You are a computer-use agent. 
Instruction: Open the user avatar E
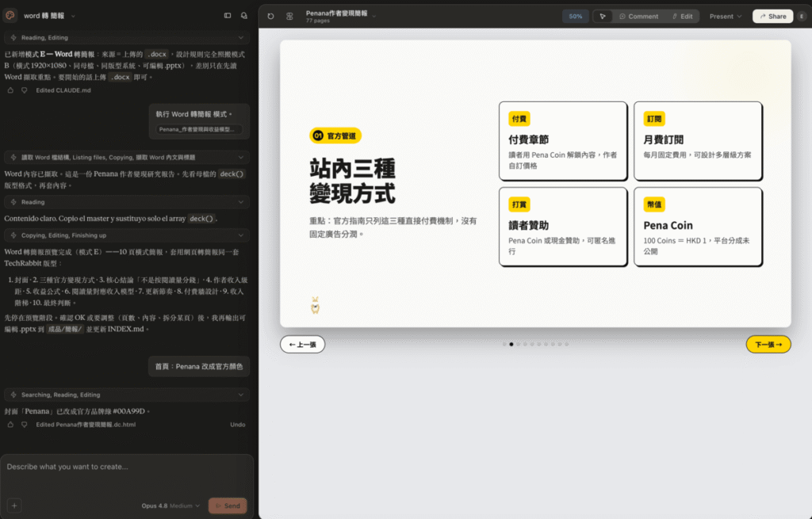(802, 17)
